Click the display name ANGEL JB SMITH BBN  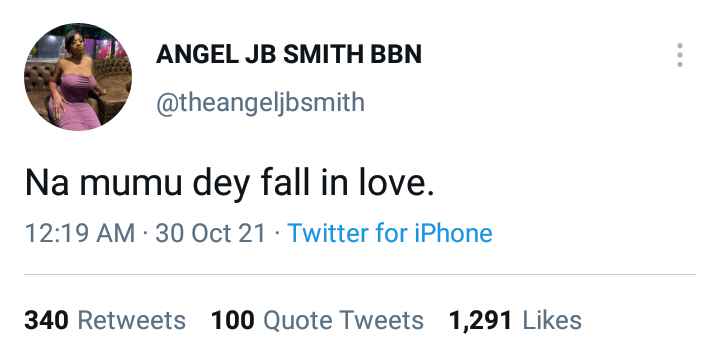tap(289, 55)
